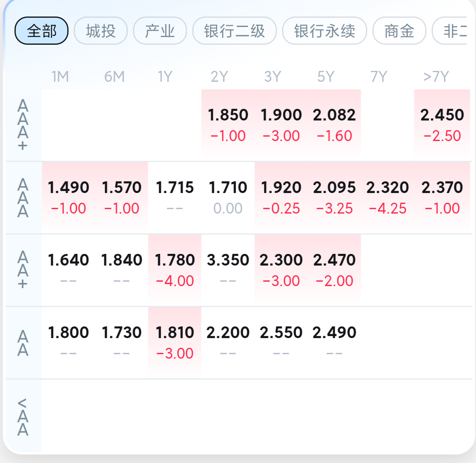The height and width of the screenshot is (463, 476).
Task: Open the 银行二级 category tab
Action: click(x=235, y=31)
